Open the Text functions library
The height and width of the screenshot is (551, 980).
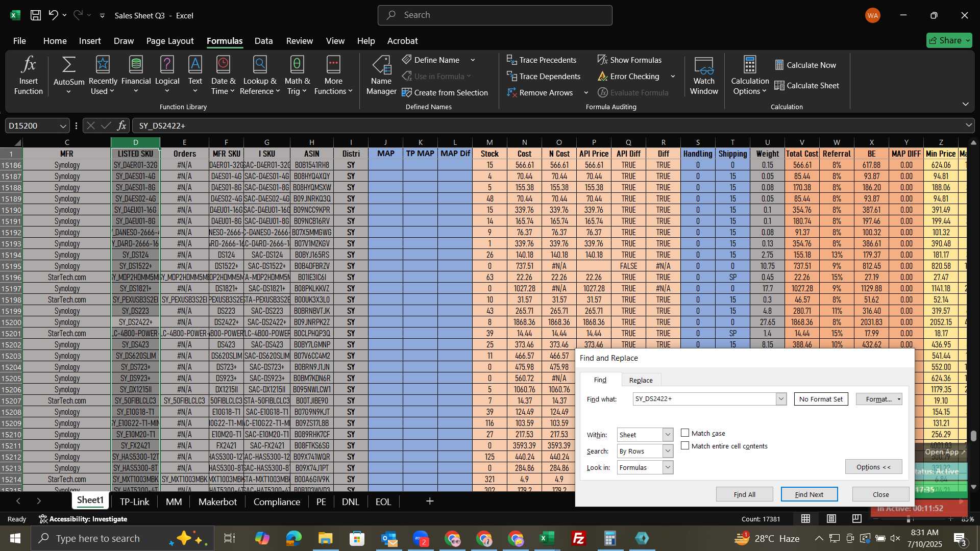pos(195,76)
